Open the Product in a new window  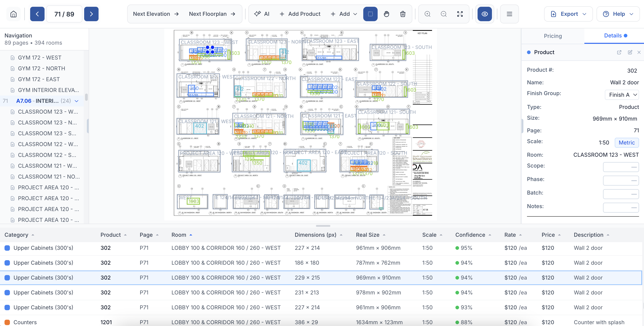(x=619, y=52)
